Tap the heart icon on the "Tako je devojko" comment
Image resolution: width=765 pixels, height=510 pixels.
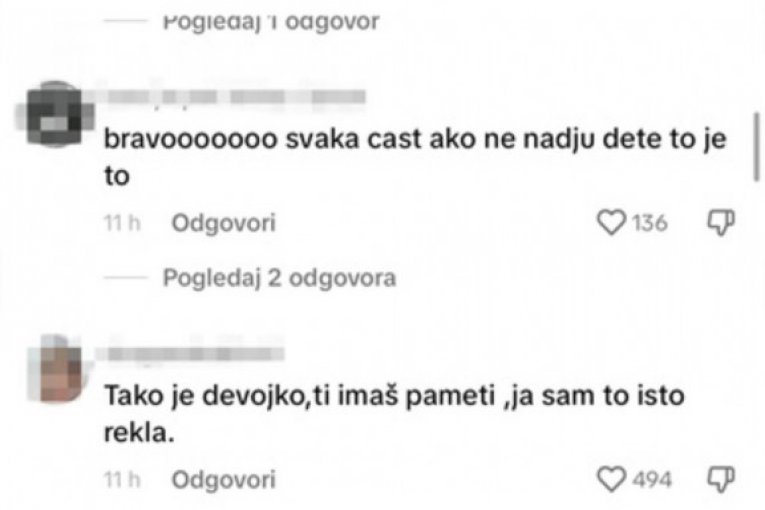tap(611, 479)
